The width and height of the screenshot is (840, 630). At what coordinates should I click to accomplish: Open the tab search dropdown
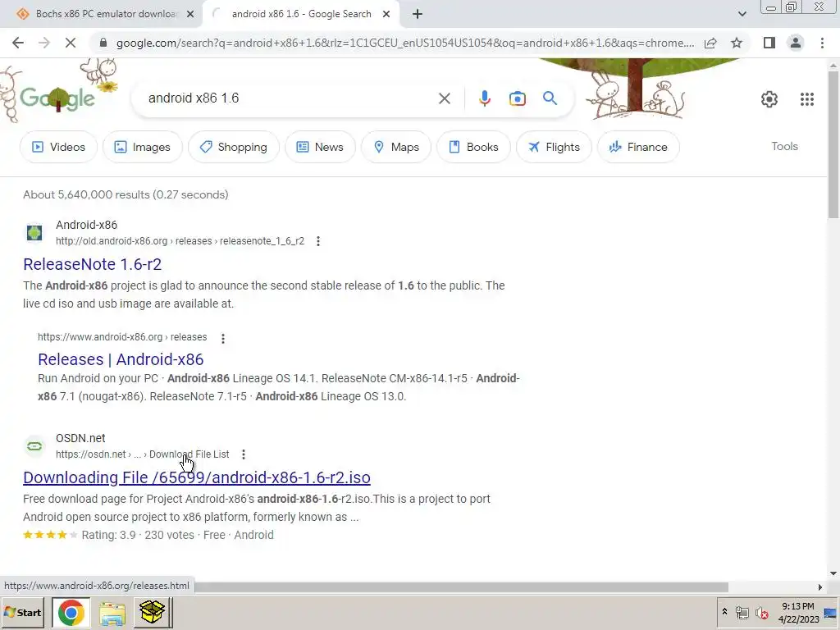click(742, 14)
